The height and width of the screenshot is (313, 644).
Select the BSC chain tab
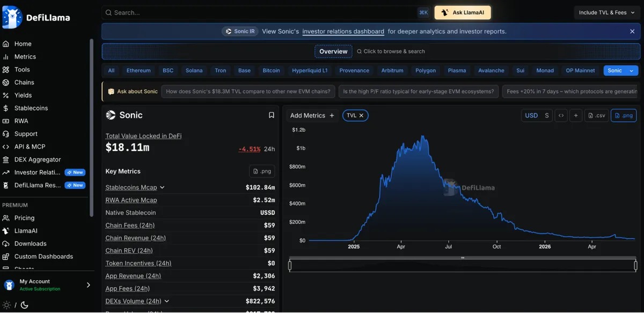coord(168,71)
